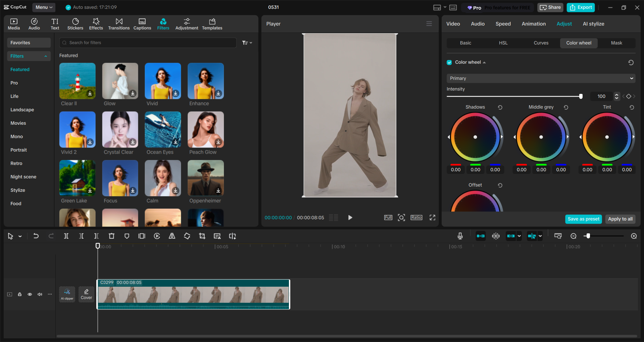Mute the video track audio
Screen dimensions: 644x342
click(x=40, y=294)
